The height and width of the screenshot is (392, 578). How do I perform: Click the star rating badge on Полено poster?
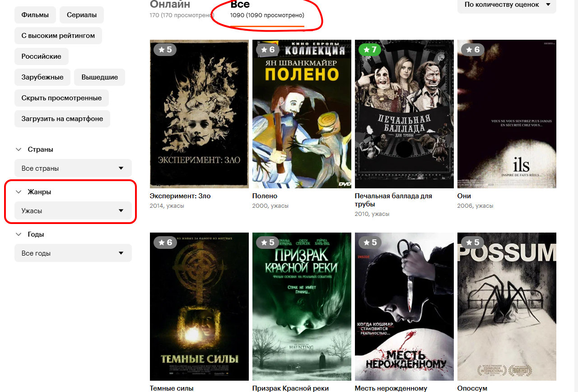coord(267,49)
